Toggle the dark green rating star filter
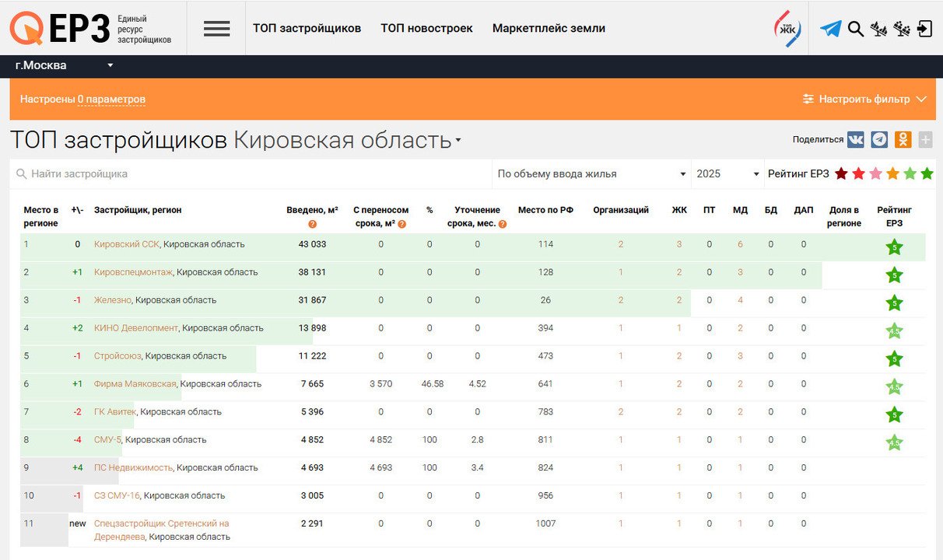Viewport: 943px width, 560px height. click(927, 174)
